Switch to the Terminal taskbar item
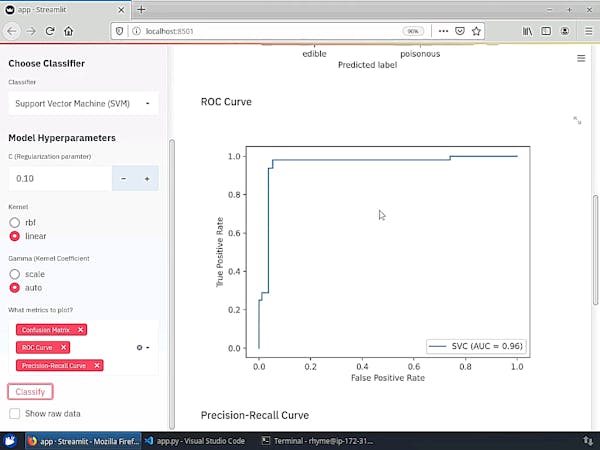The width and height of the screenshot is (600, 450). click(x=318, y=441)
